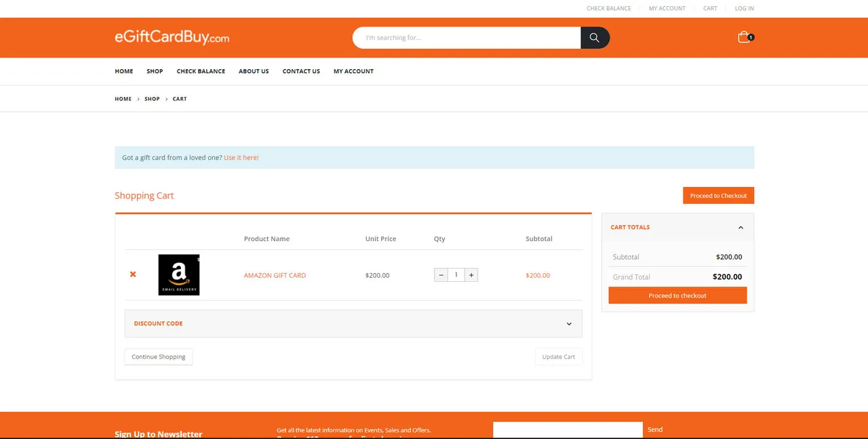Click the Amazon gift card thumbnail
This screenshot has width=868, height=439.
(179, 275)
